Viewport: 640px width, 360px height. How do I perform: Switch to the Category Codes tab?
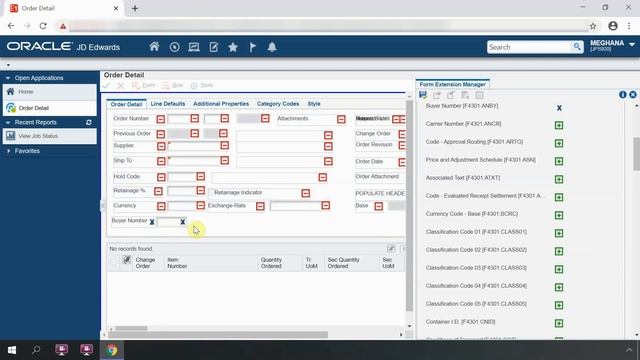pyautogui.click(x=278, y=104)
